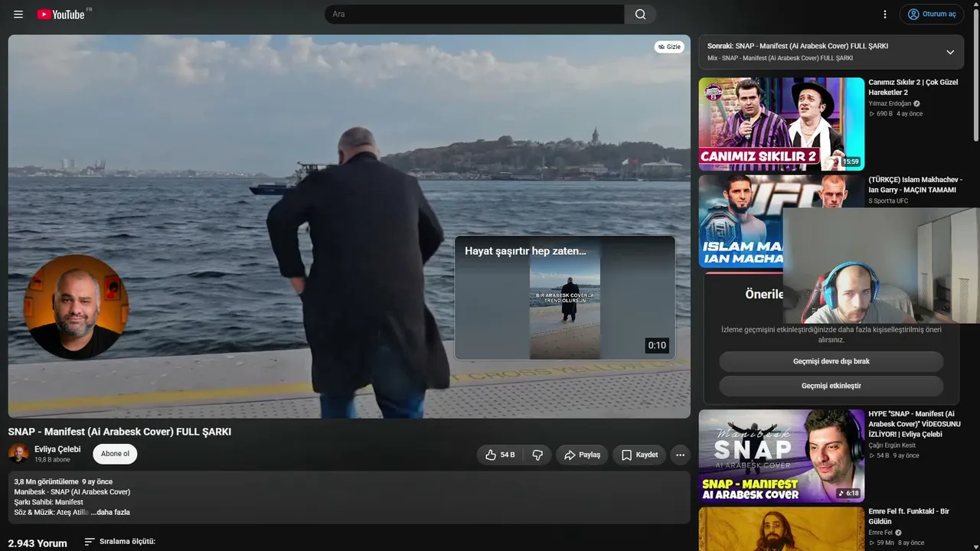This screenshot has width=980, height=551.
Task: Open the title Emre Fel ft. Funktakl - Bir Güldün
Action: pos(909,517)
